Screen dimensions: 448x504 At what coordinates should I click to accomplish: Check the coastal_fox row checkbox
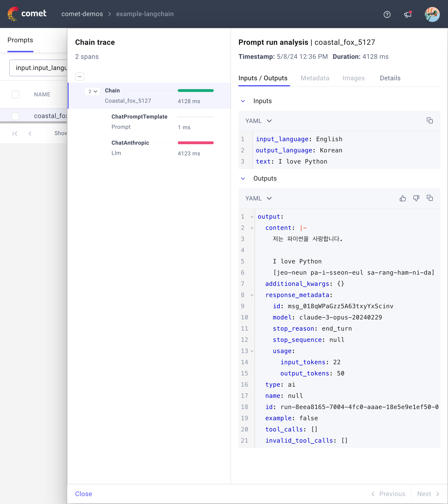point(16,116)
